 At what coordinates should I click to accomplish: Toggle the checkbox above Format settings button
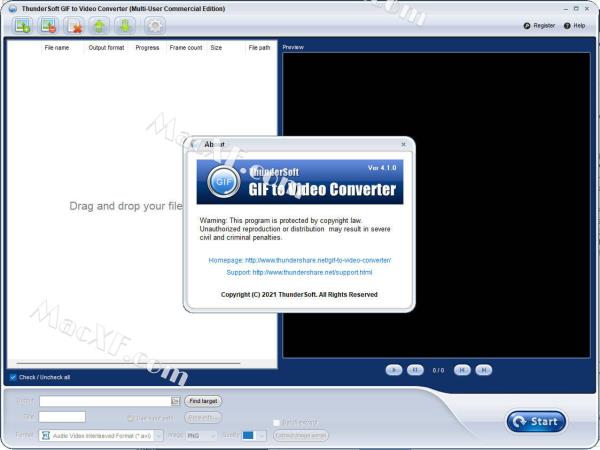pyautogui.click(x=276, y=423)
